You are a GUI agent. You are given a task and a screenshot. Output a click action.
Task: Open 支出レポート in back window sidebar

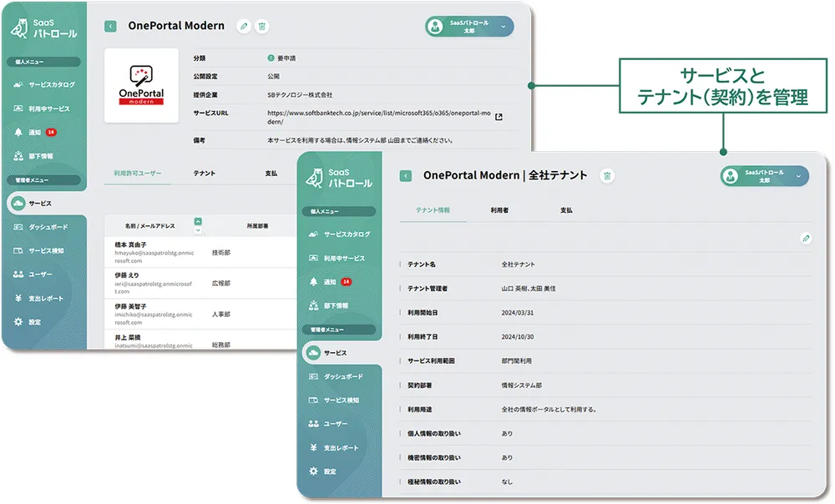[x=38, y=298]
